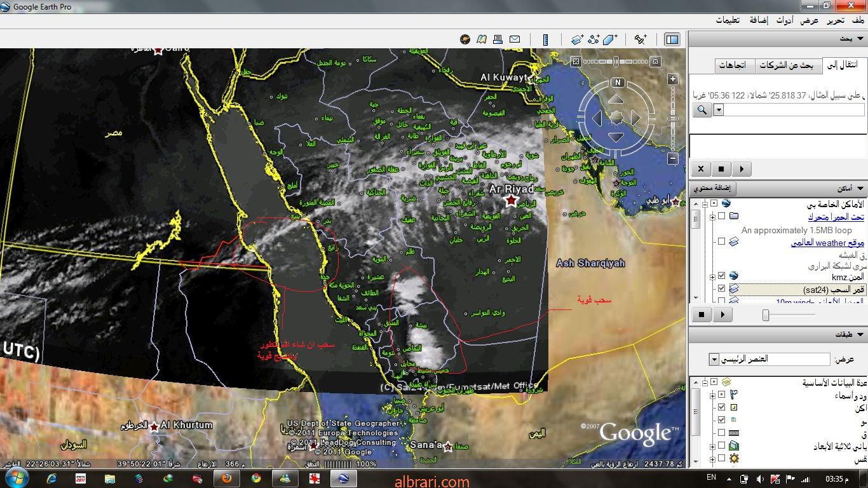Screen dimensions: 868x488
Task: Uncheck the المدن.kmz checkbox
Action: [x=721, y=276]
